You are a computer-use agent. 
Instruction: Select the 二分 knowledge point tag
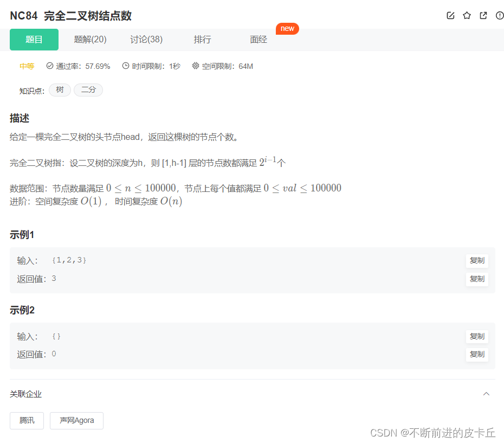88,90
